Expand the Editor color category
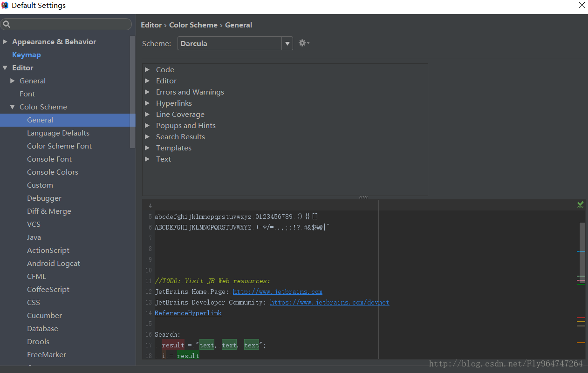 point(147,81)
